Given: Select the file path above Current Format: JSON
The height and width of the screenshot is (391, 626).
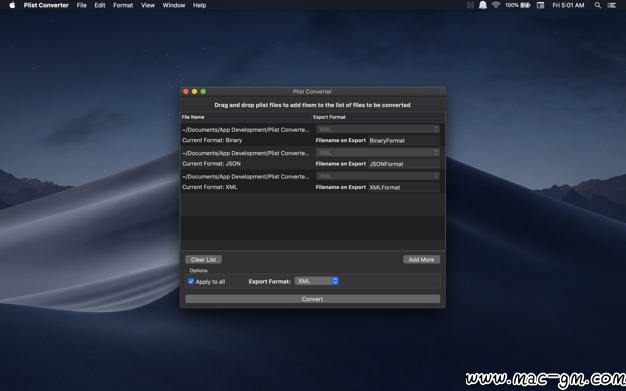Looking at the screenshot, I should click(246, 153).
